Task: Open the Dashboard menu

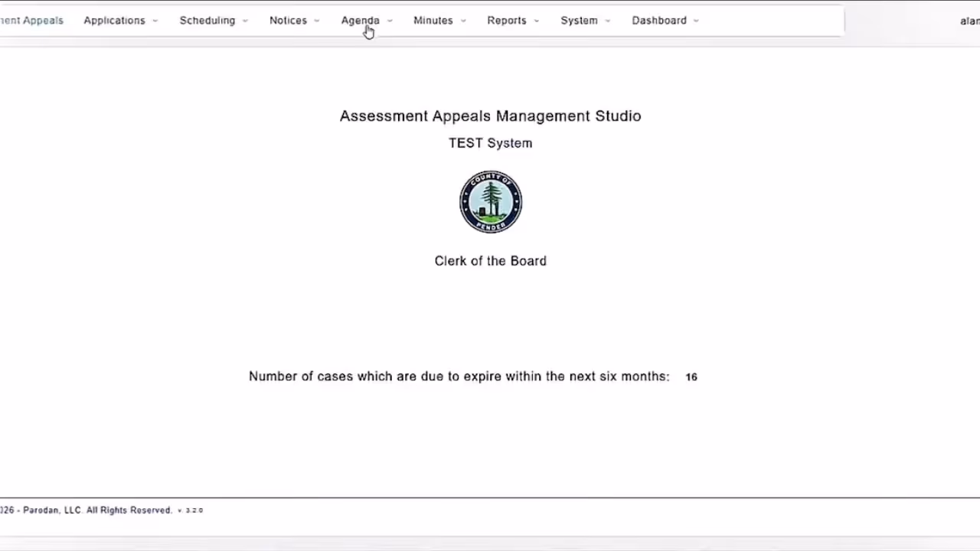Action: click(659, 21)
